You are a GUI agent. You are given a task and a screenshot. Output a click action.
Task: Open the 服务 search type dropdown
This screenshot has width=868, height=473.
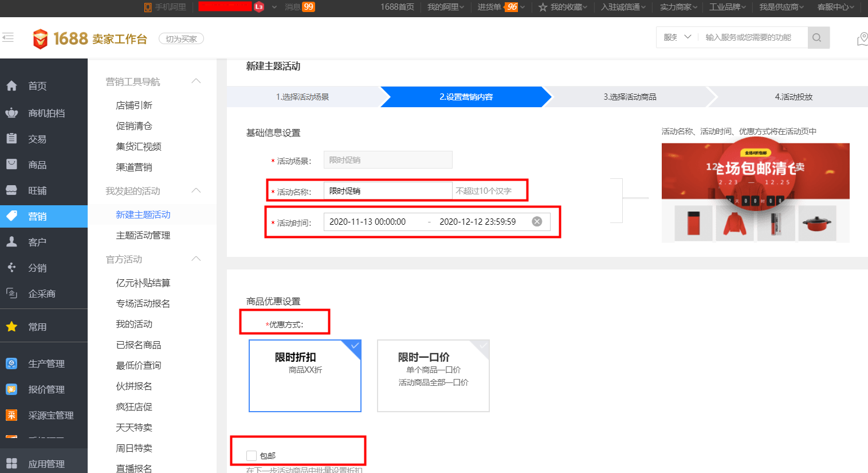677,37
